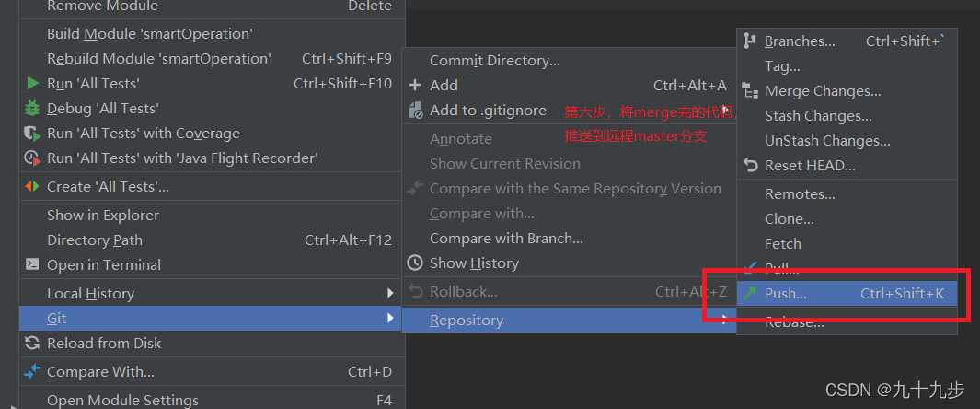Select Remove Module menu entry

(212, 6)
